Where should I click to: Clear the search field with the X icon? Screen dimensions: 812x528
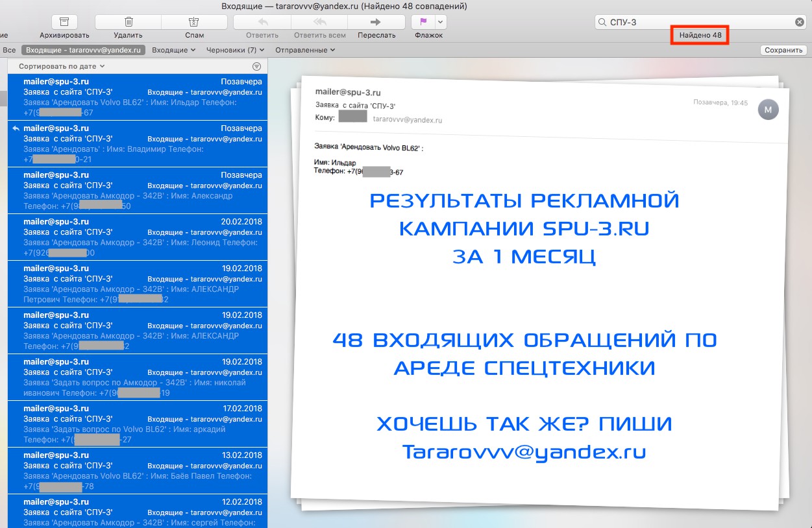tap(800, 22)
